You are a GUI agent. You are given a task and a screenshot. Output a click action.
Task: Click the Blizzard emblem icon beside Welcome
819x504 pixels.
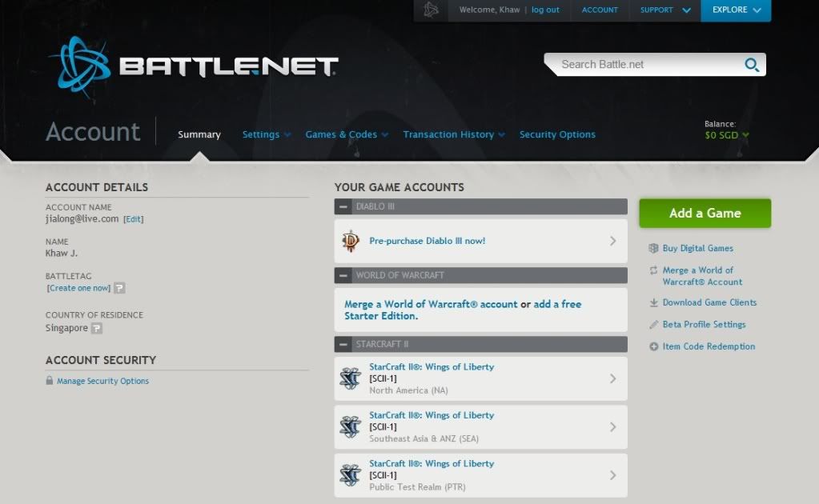[431, 10]
